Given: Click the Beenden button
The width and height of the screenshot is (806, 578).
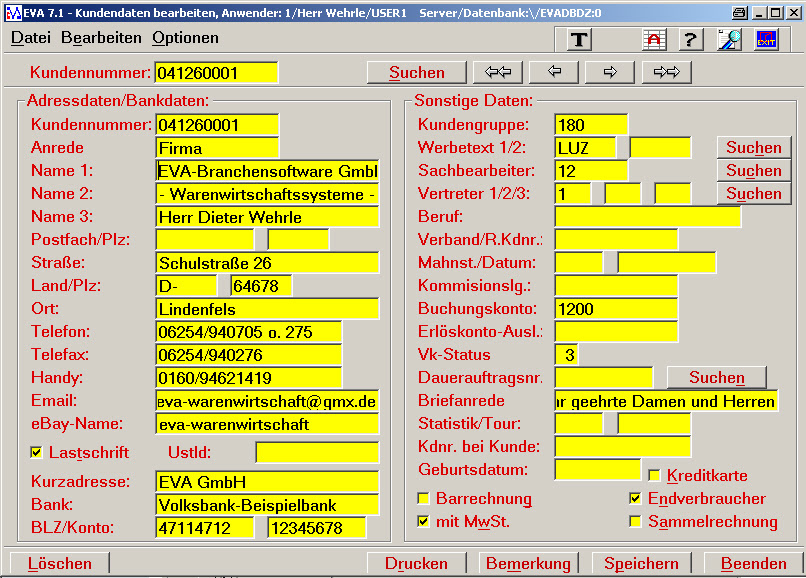Looking at the screenshot, I should 753,564.
